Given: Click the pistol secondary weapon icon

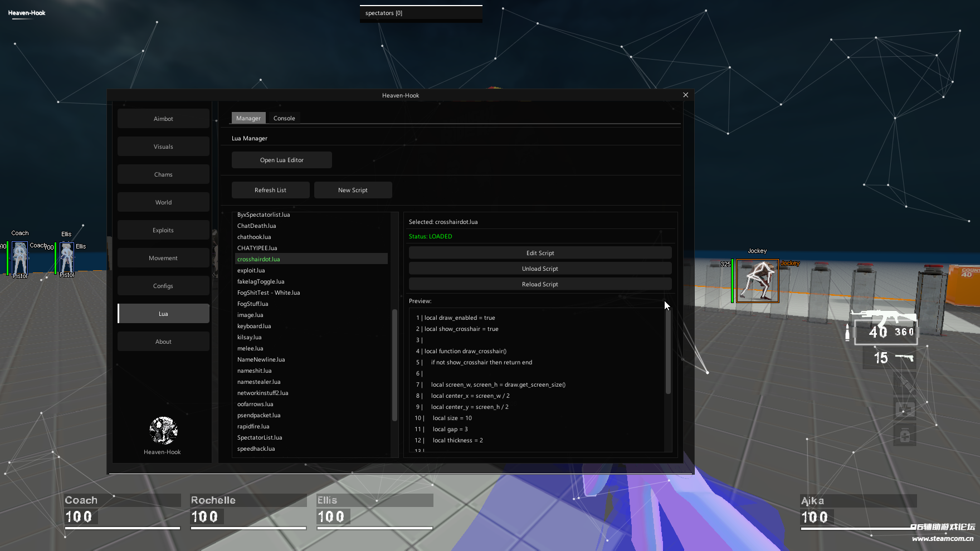Looking at the screenshot, I should point(904,357).
